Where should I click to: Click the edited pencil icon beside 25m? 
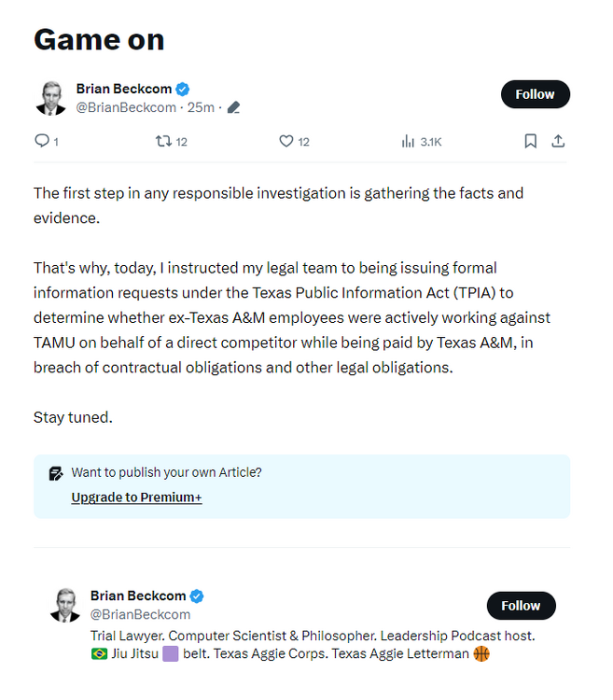233,107
